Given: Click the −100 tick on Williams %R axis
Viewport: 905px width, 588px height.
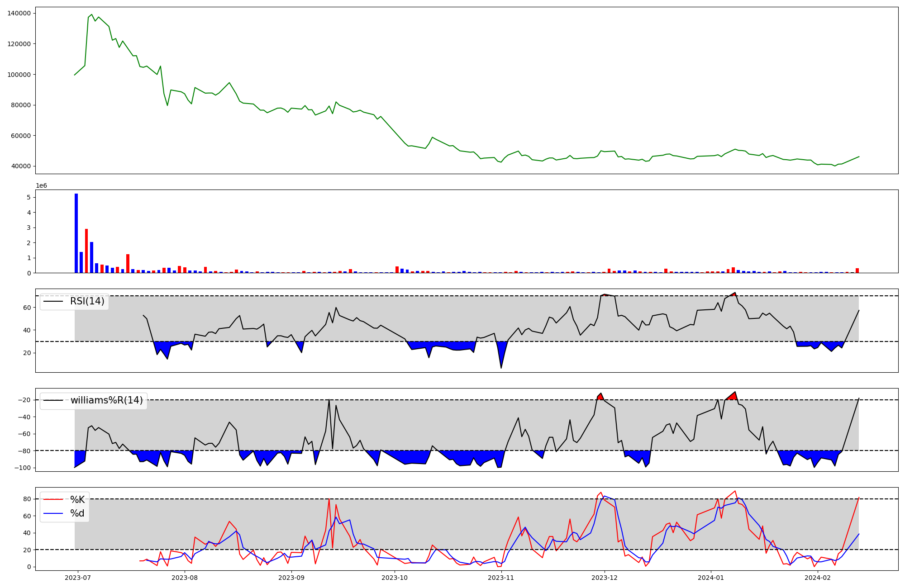Looking at the screenshot, I should (x=22, y=468).
